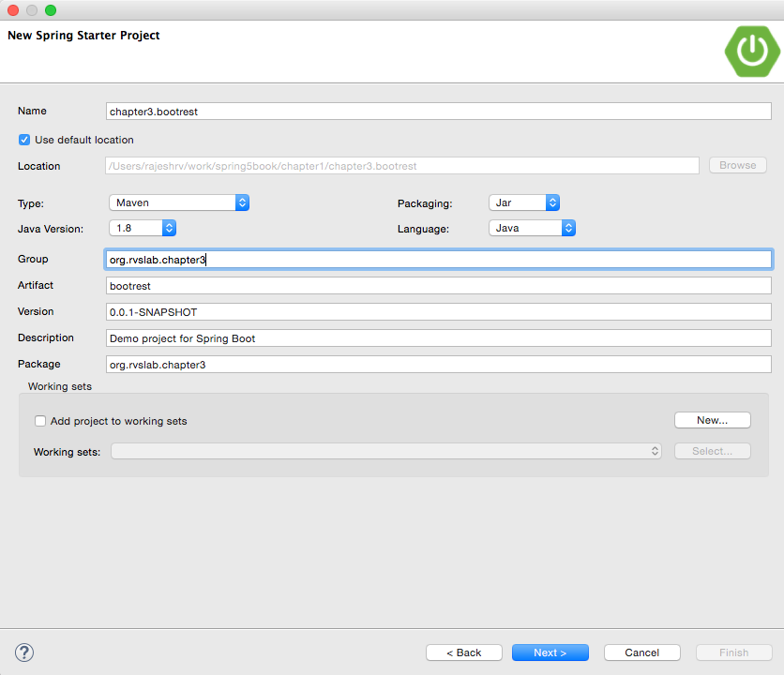The height and width of the screenshot is (675, 784).
Task: Click the Select... working sets button
Action: (x=713, y=451)
